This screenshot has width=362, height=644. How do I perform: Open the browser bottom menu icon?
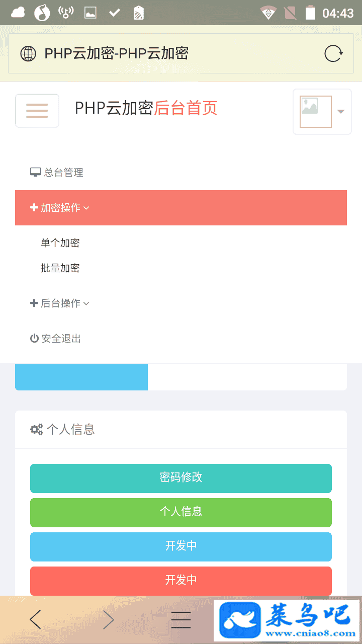(181, 620)
